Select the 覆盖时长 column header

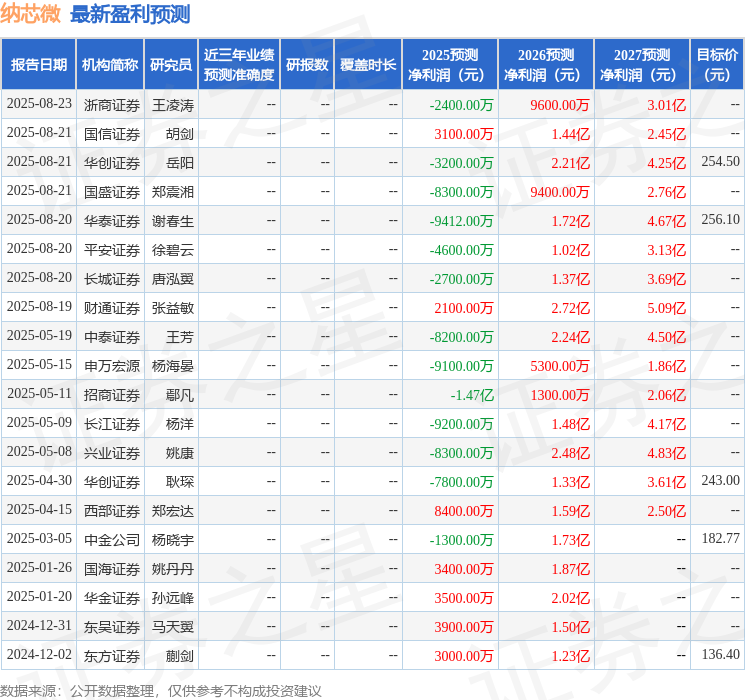pyautogui.click(x=368, y=65)
